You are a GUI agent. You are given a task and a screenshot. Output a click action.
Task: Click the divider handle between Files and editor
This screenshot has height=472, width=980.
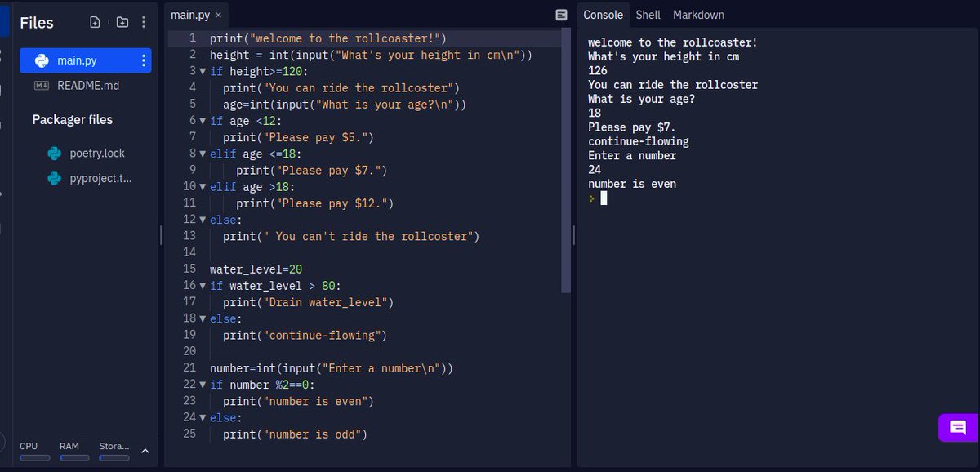pos(161,235)
